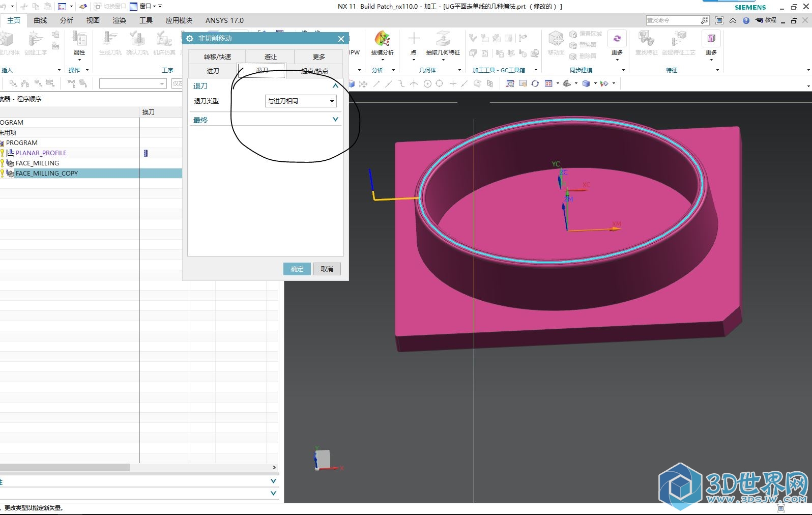Switch to the 渲染 ribbon tab
The image size is (812, 515).
tap(120, 20)
